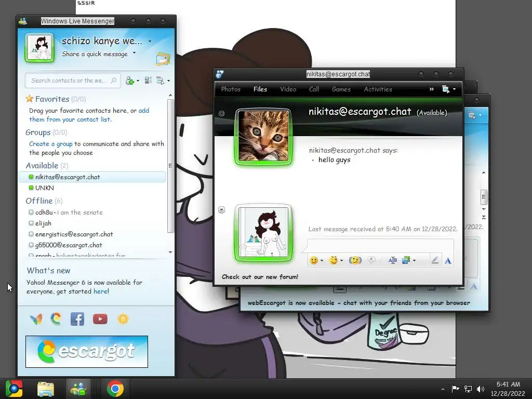
Task: Click the change contact list layout icon
Action: 148,81
